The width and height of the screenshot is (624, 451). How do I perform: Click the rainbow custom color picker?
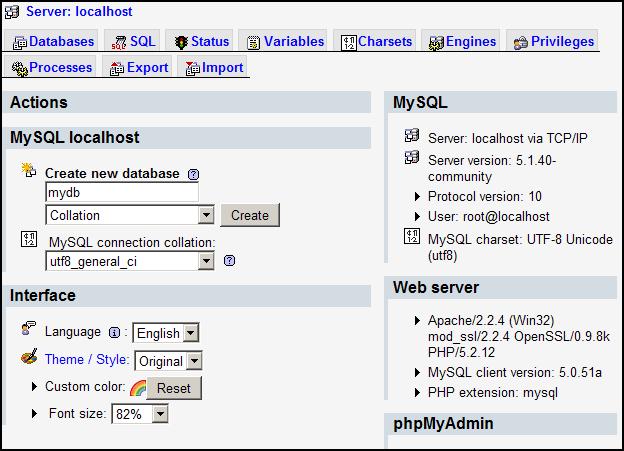[x=138, y=388]
